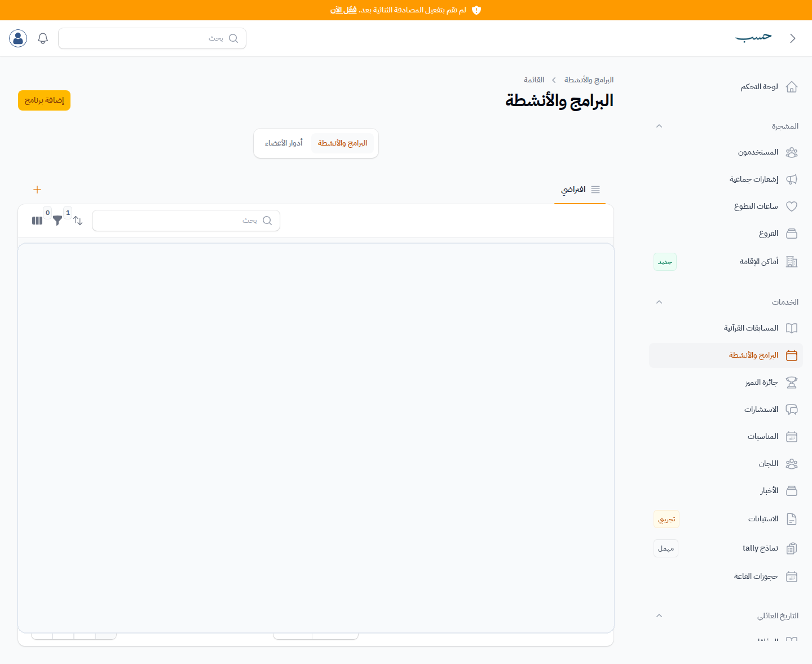
Task: Open المسابقات القرآنية book icon
Action: 792,328
